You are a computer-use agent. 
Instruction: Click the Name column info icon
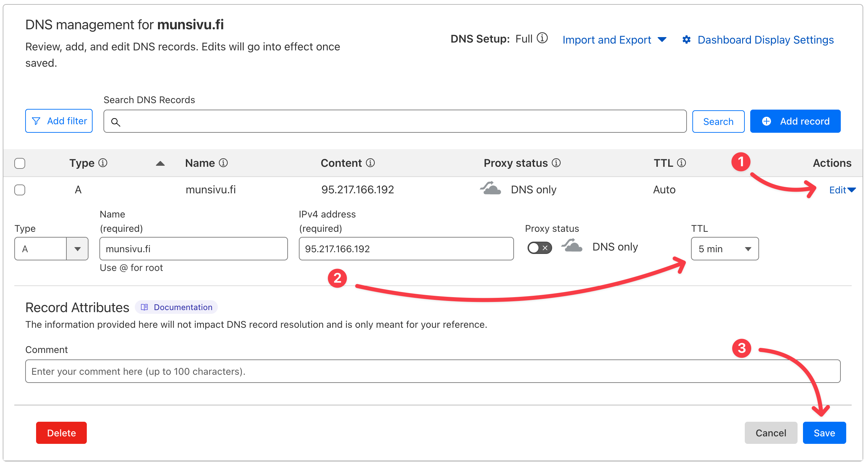223,163
